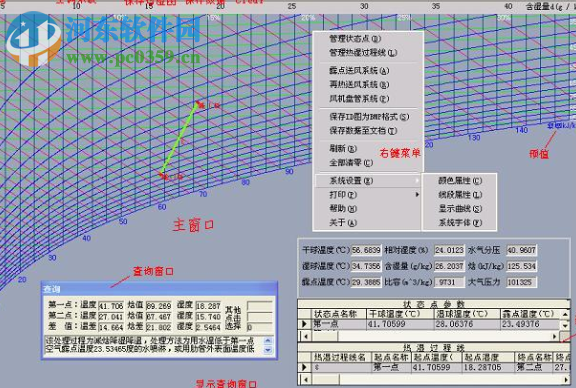Image resolution: width=576 pixels, height=388 pixels.
Task: Choose 颜色属性 in the settings submenu
Action: 460,181
